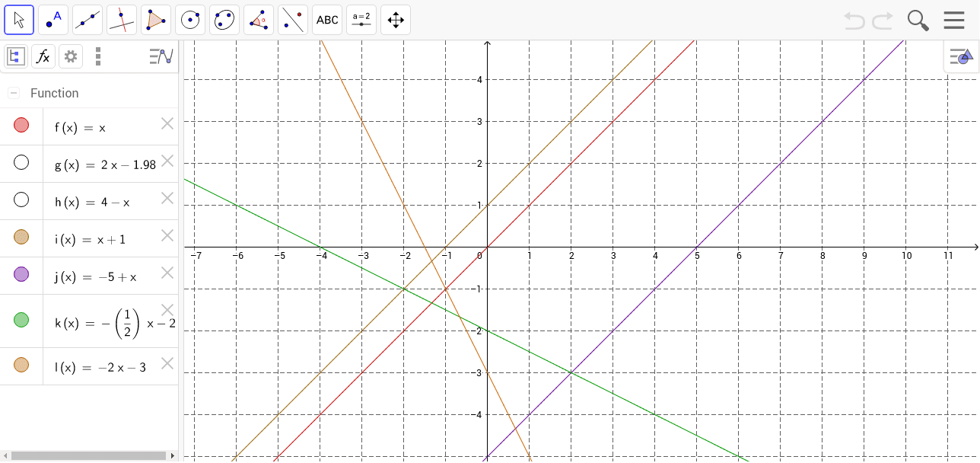980x463 pixels.
Task: Hide the green function k(x)
Action: tap(21, 320)
